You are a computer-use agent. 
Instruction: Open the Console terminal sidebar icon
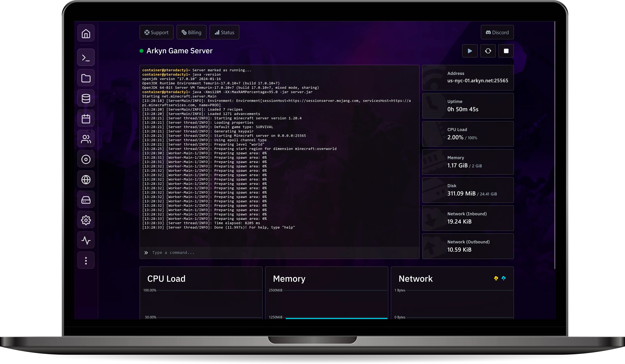coord(86,58)
